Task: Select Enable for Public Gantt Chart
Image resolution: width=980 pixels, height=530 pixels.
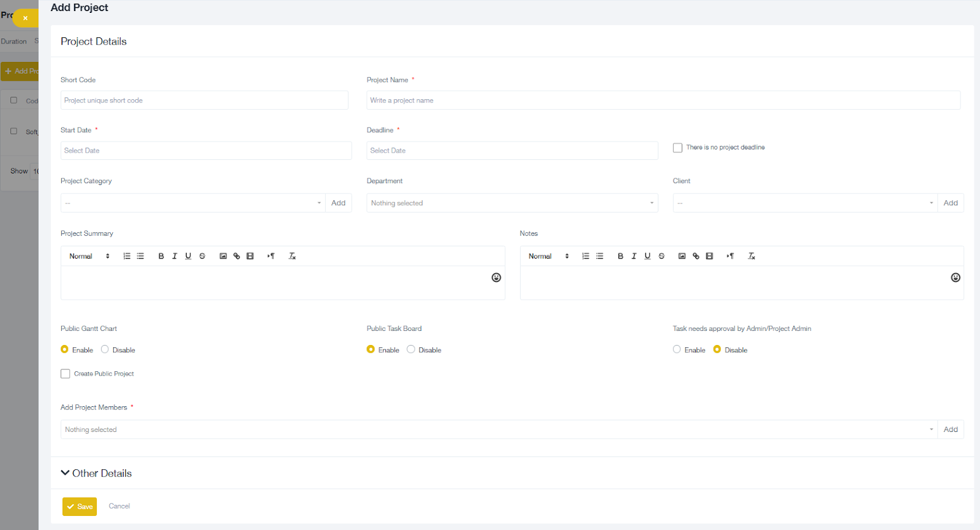Action: pyautogui.click(x=64, y=349)
